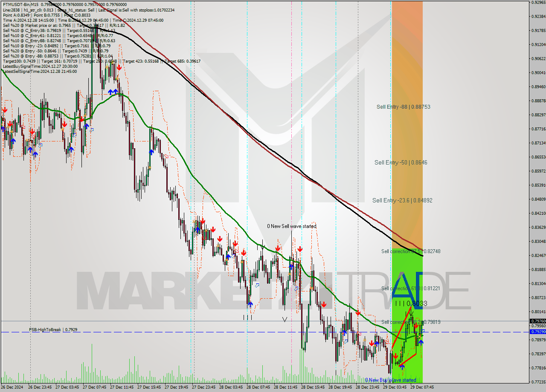Click the blue 0.79290 price tag
546x392 pixels.
pyautogui.click(x=537, y=331)
